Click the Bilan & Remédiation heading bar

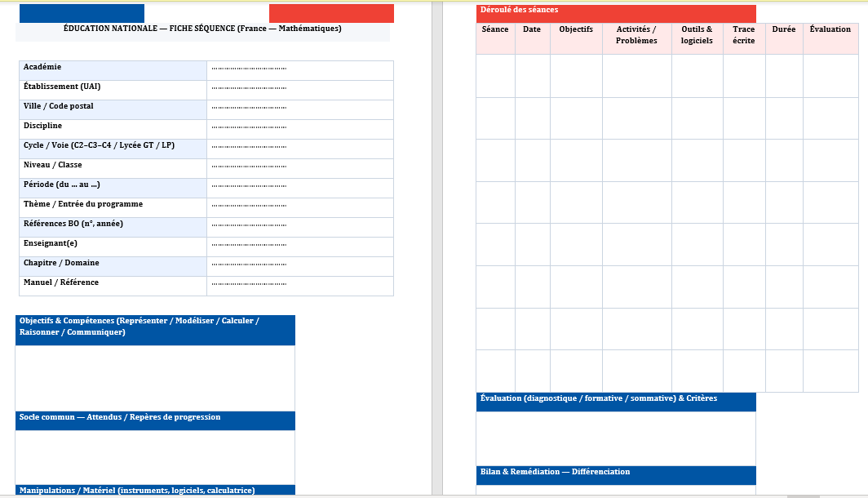coord(615,474)
